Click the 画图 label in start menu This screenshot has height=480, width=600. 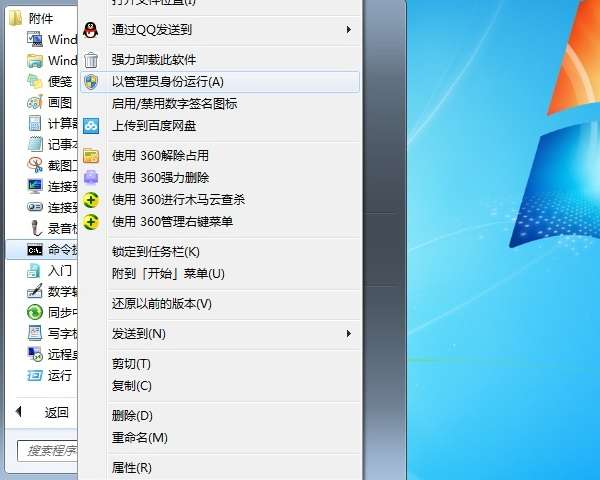[60, 103]
